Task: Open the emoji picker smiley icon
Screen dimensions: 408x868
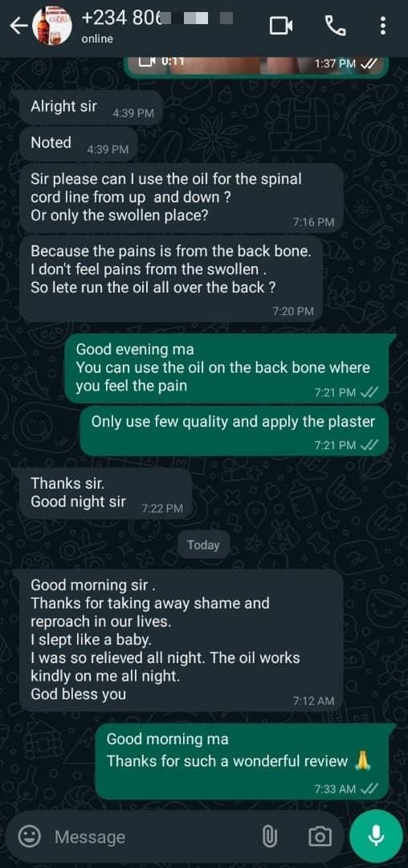Action: [x=29, y=836]
